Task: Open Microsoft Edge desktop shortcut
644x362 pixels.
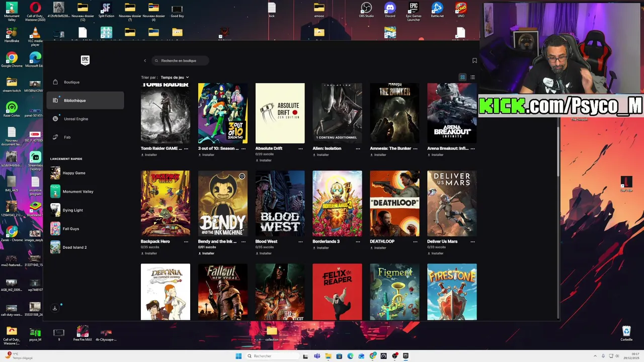Action: 35,59
